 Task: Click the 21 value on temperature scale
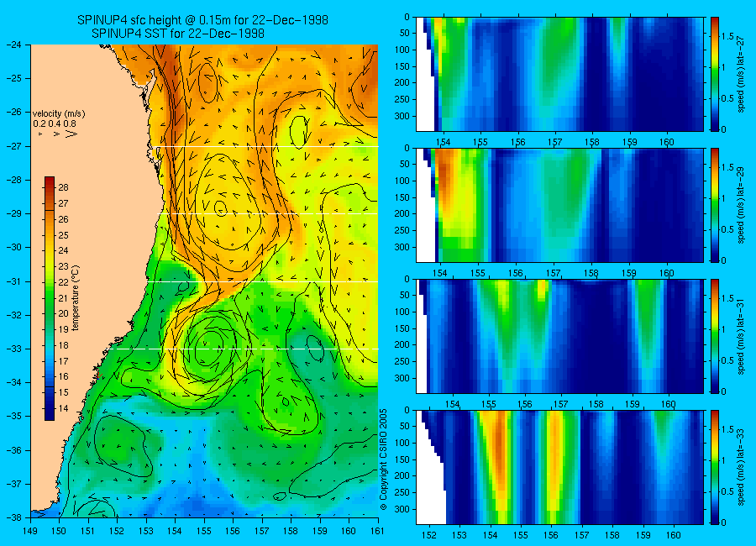coord(64,298)
